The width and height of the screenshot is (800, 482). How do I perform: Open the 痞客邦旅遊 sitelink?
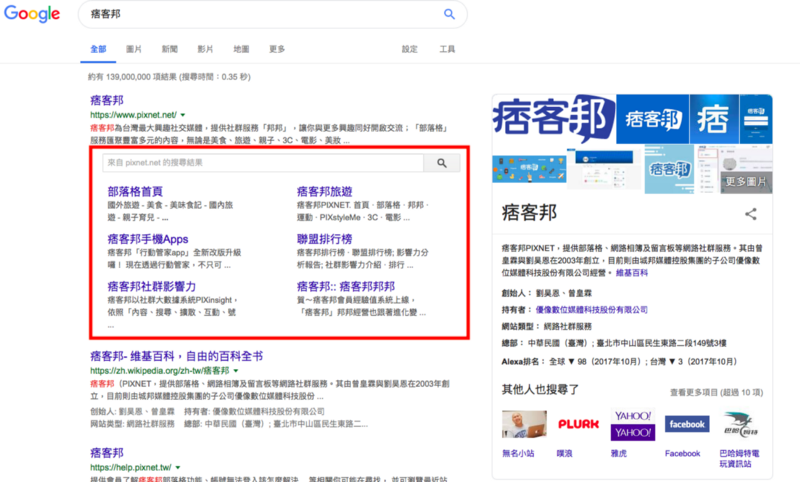coord(324,192)
